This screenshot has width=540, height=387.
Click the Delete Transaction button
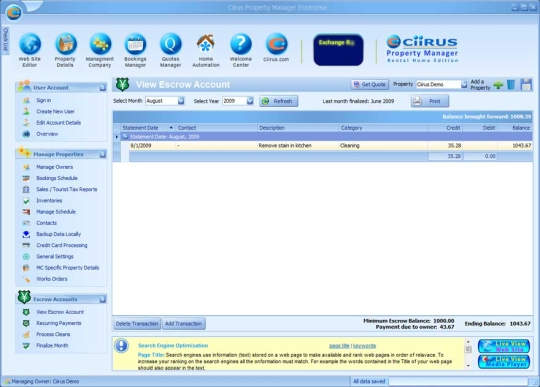click(137, 324)
